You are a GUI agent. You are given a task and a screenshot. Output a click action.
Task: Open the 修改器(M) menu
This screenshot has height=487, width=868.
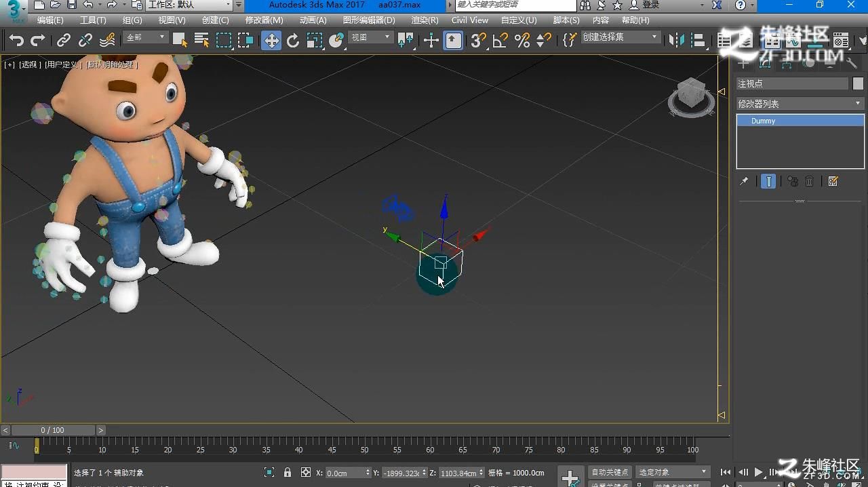click(x=264, y=20)
